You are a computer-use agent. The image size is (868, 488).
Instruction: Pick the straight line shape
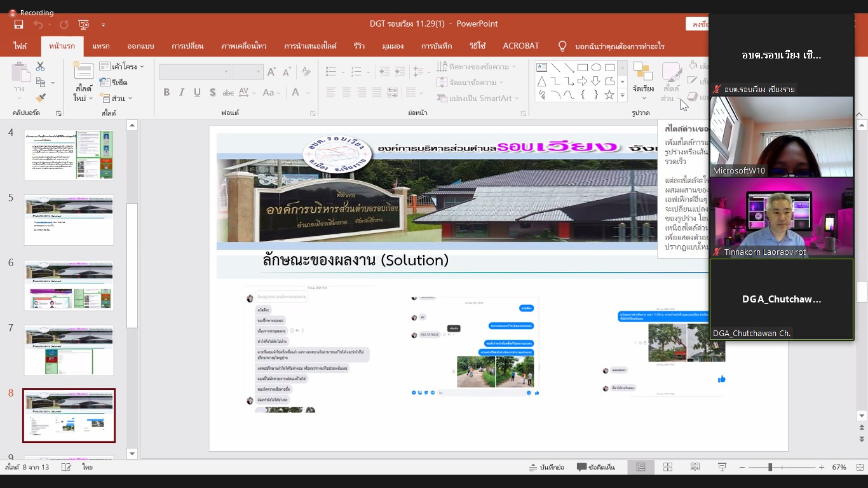(x=555, y=67)
